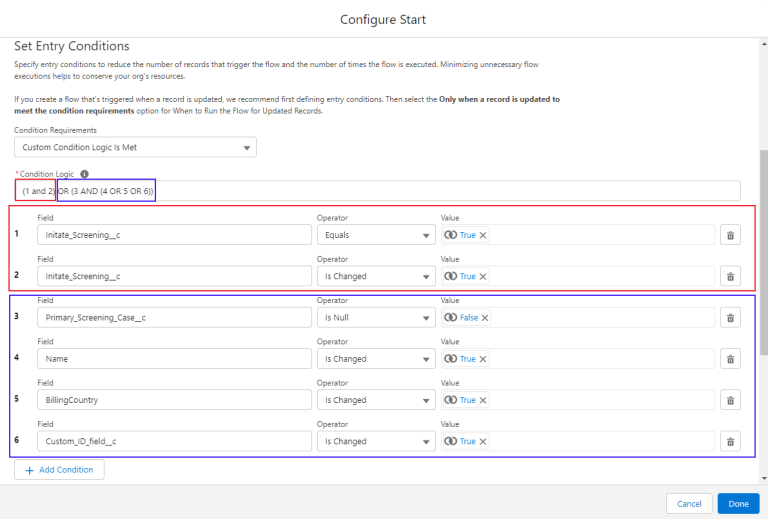This screenshot has width=768, height=519.
Task: Click the condition 1 Initate_Screening__c field input
Action: (174, 235)
